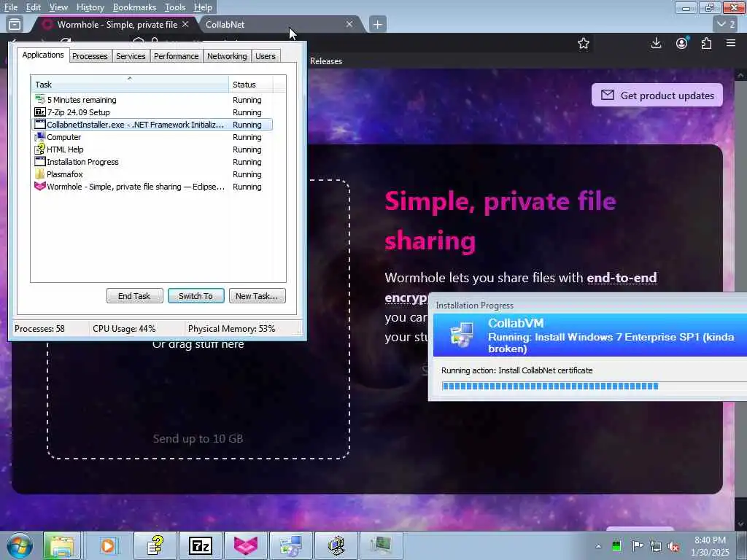Click the New Task... button

pyautogui.click(x=257, y=296)
